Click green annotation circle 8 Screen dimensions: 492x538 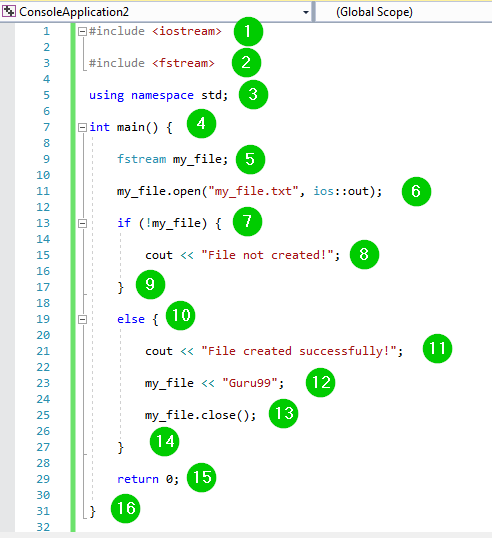coord(364,255)
